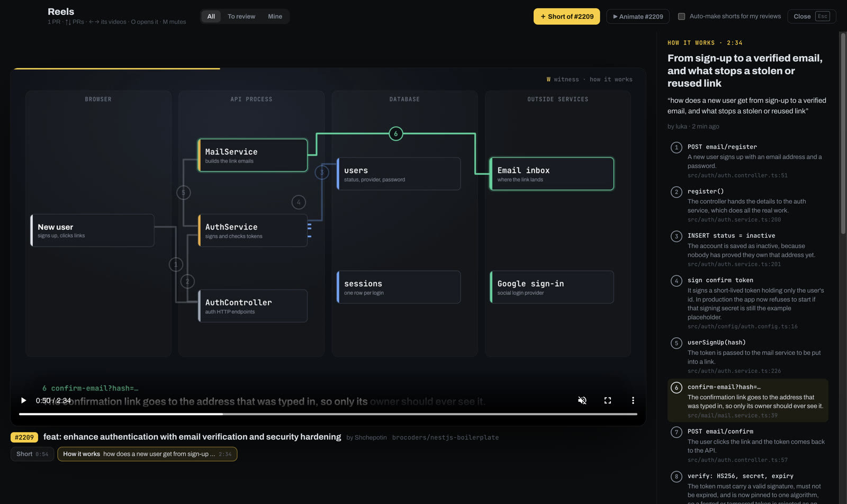Select the Short 0:54 video chip
The image size is (847, 504).
click(32, 454)
